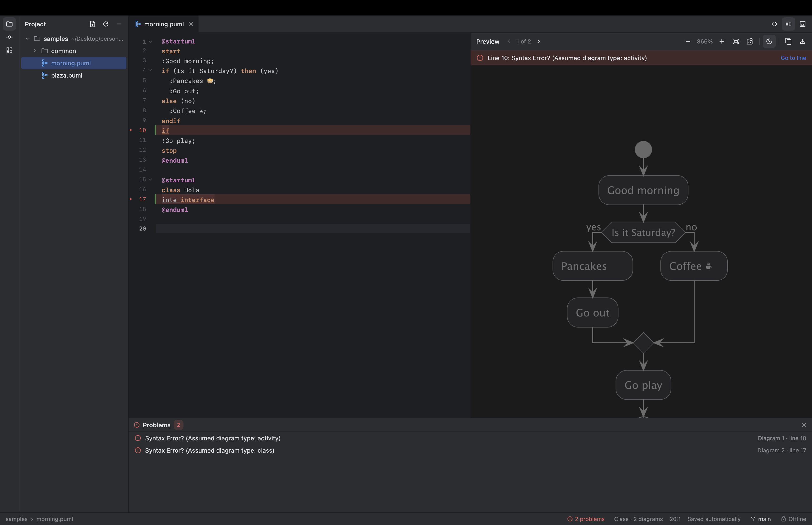Open the activity diagram syntax error entry
Viewport: 812px width, 525px height.
click(x=470, y=438)
